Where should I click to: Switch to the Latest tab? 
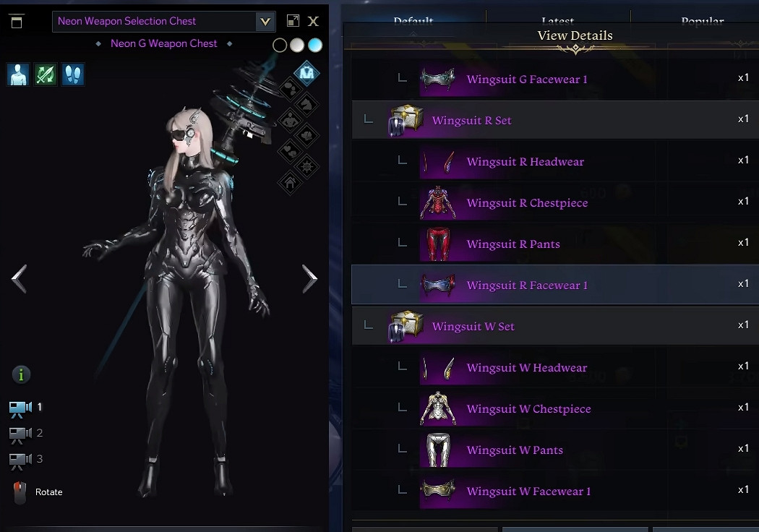(557, 20)
